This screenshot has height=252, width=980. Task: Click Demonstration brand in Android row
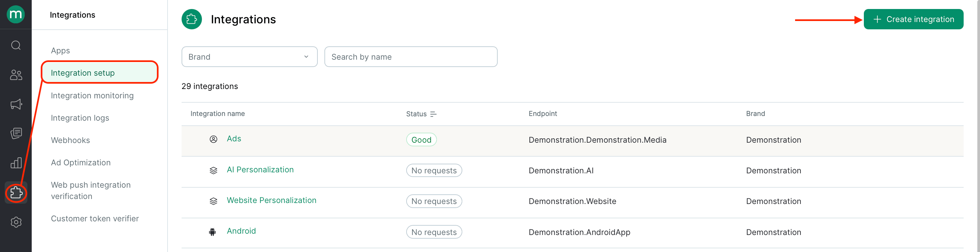click(773, 232)
